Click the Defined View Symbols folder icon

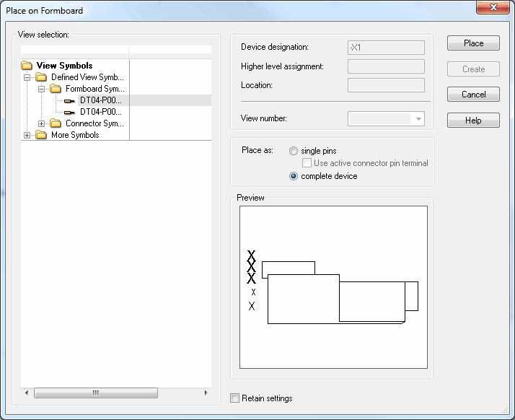point(41,77)
